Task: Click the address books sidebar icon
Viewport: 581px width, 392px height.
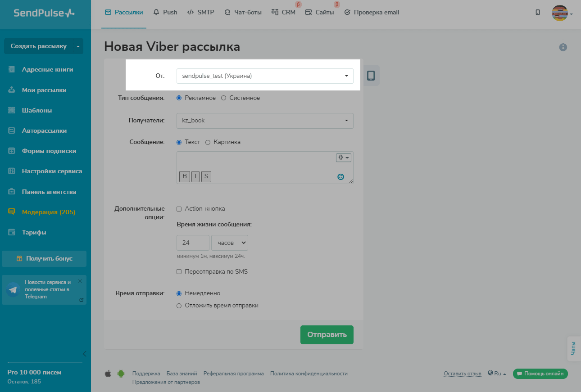Action: point(12,70)
